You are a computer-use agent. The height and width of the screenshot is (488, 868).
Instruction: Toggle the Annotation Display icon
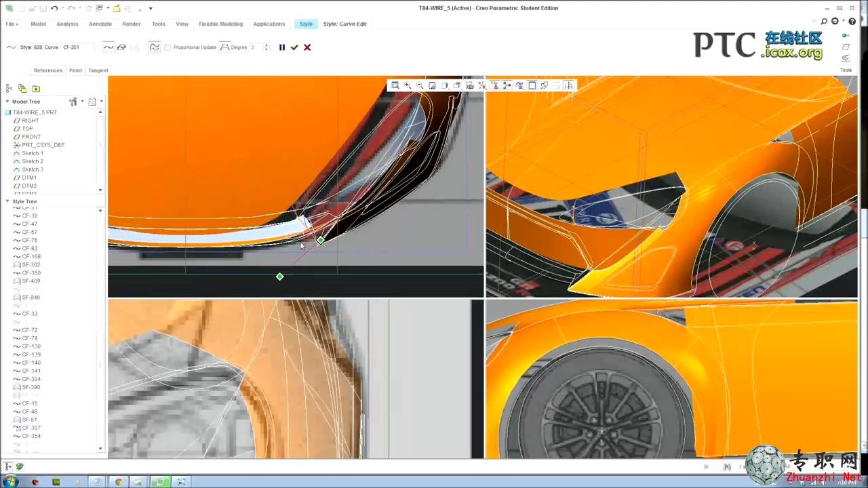point(494,85)
